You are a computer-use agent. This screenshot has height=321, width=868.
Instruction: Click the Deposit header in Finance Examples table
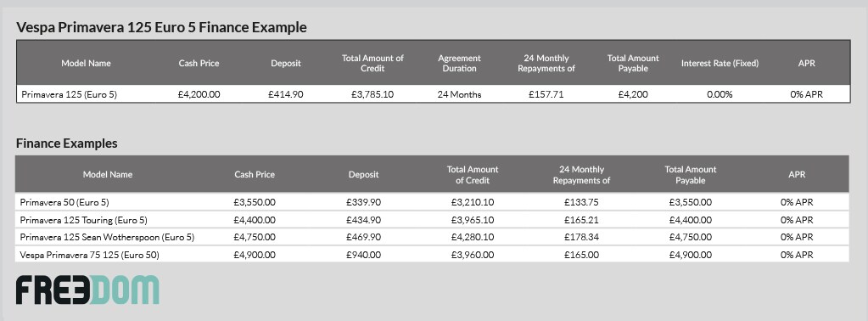point(364,174)
